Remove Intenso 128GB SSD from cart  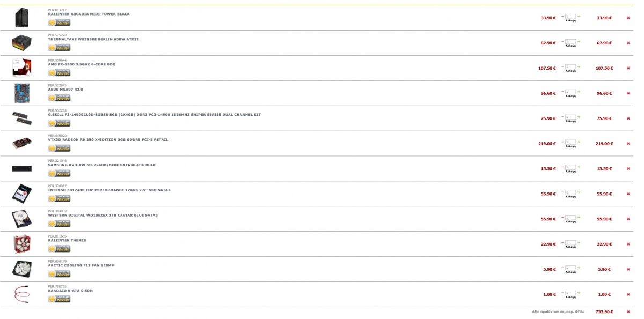(x=628, y=194)
